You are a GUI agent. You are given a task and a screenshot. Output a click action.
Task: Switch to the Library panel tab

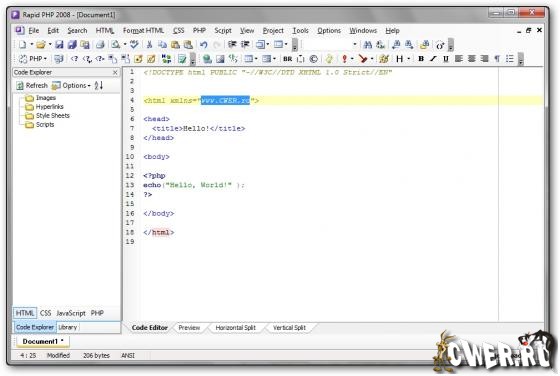[x=68, y=327]
